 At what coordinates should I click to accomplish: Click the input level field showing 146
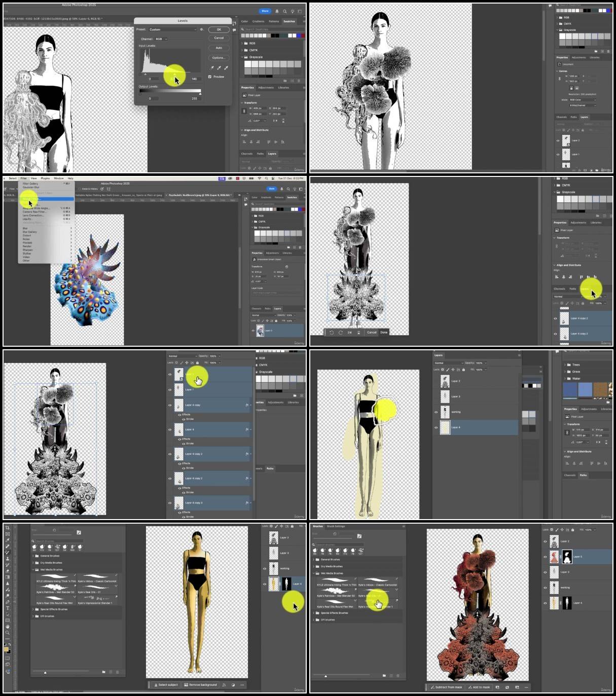(194, 79)
